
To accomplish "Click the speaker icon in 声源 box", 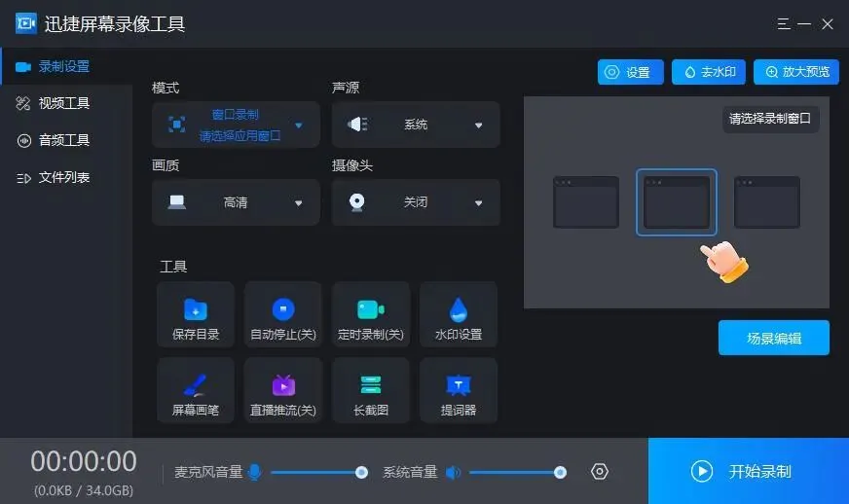I will [357, 125].
